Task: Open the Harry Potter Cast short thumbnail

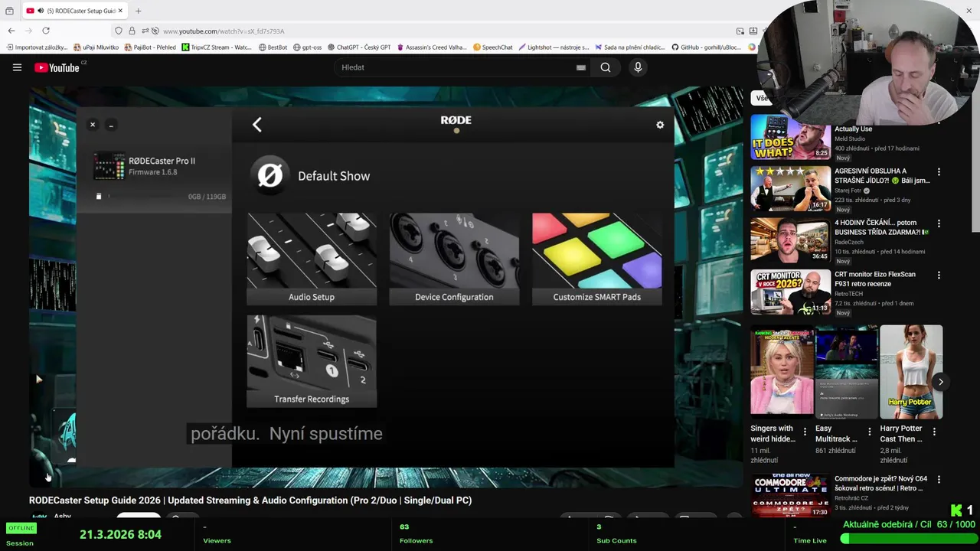Action: pos(911,372)
